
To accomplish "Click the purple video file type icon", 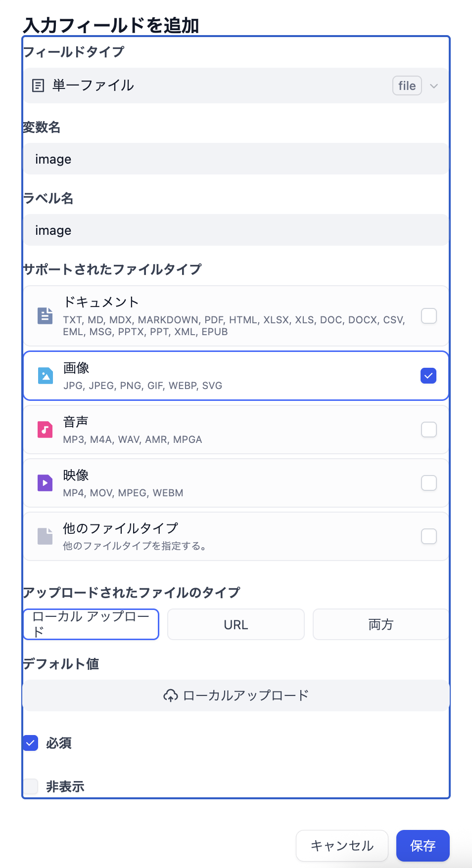I will [45, 482].
